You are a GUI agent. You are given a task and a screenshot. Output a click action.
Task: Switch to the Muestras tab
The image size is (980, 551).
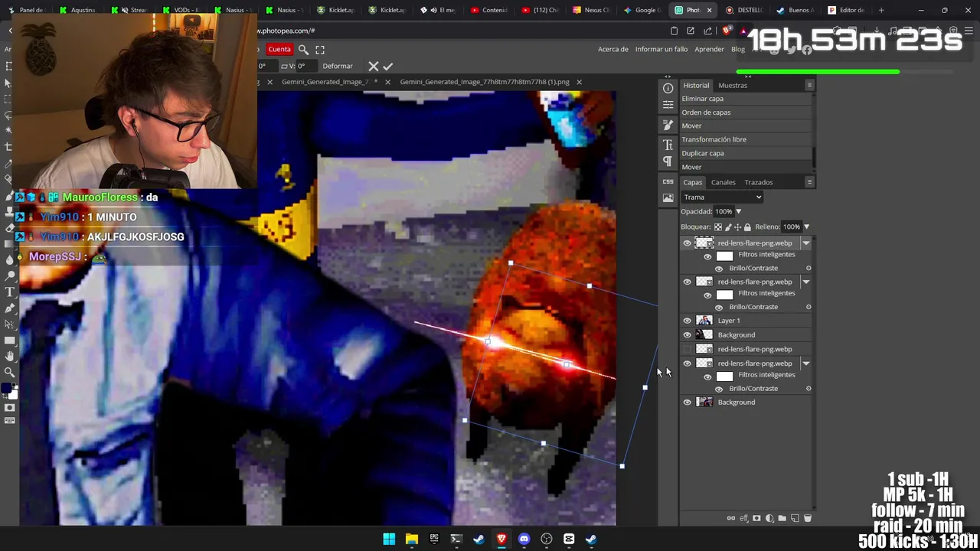tap(733, 85)
